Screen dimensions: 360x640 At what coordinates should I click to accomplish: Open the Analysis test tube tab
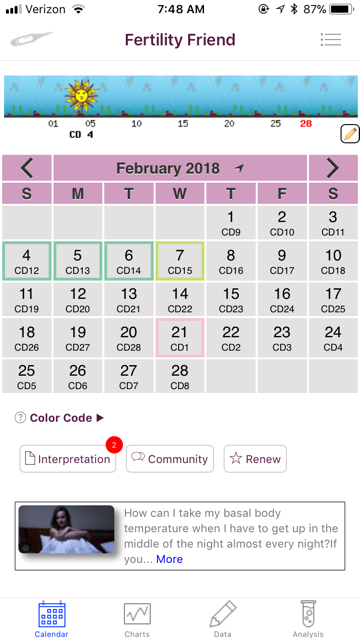[308, 619]
